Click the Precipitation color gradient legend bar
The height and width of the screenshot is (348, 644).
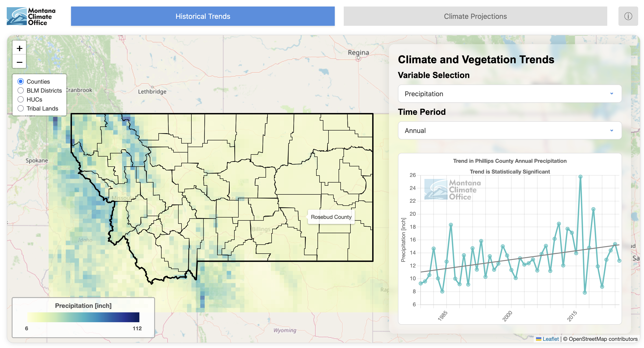[x=83, y=317]
